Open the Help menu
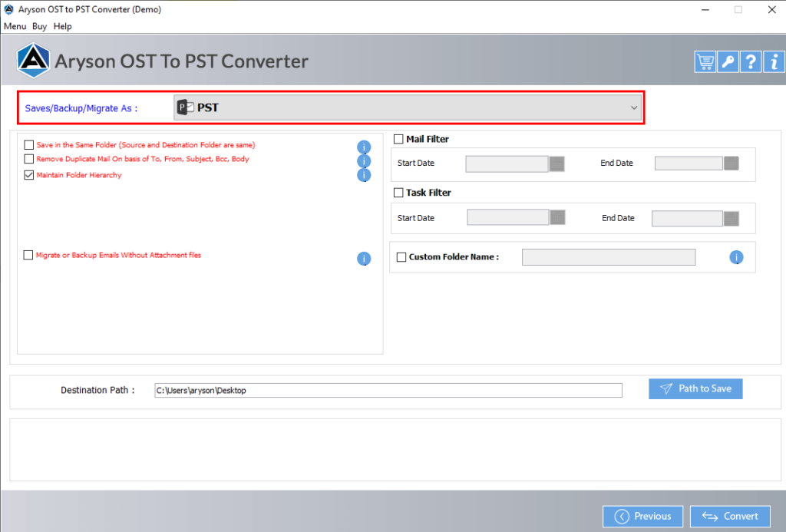 (x=63, y=27)
